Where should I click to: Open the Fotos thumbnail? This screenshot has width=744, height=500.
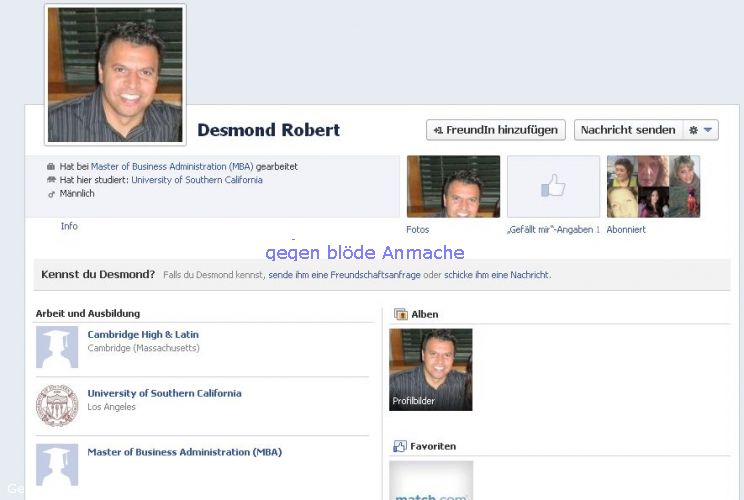[453, 186]
